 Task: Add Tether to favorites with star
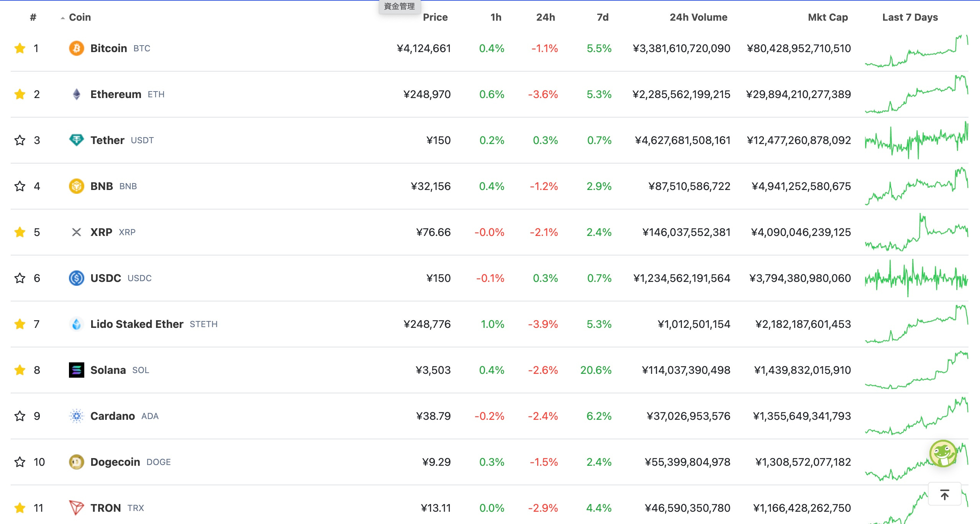click(20, 140)
